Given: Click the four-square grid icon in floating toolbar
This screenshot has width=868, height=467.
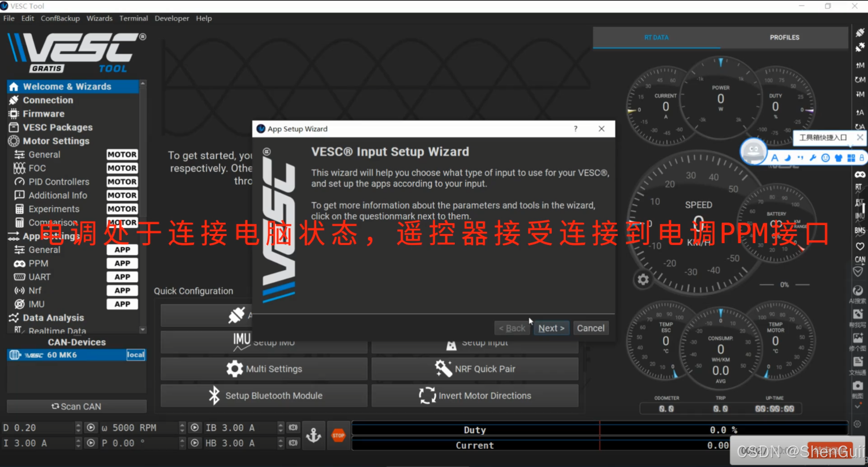Looking at the screenshot, I should click(x=851, y=158).
